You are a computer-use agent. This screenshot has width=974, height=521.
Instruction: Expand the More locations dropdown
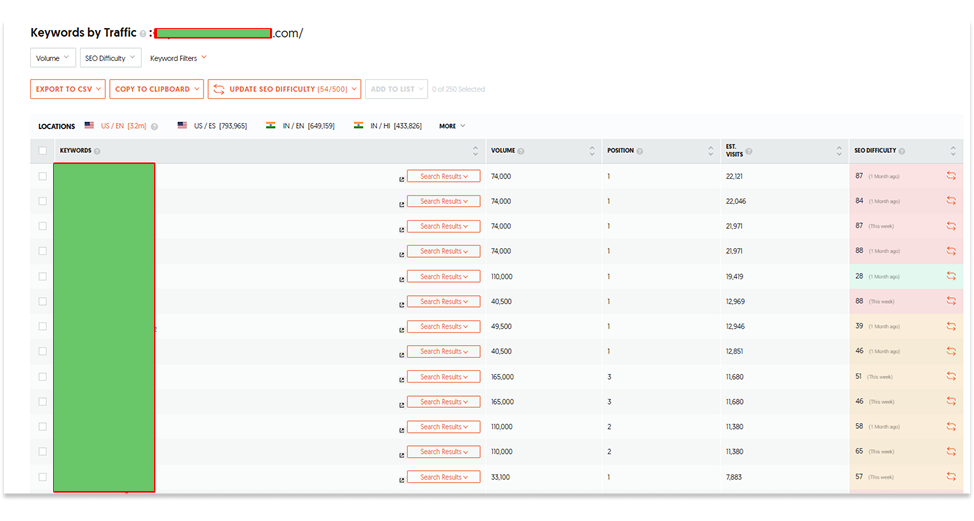coord(452,126)
